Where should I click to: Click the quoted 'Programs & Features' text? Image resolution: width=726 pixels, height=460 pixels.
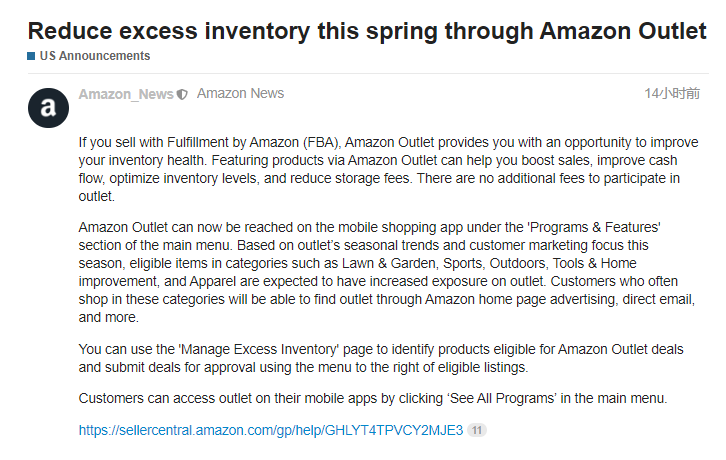(594, 227)
